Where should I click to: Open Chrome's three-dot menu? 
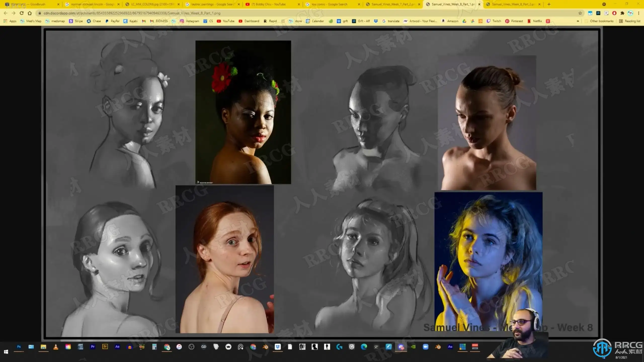638,13
